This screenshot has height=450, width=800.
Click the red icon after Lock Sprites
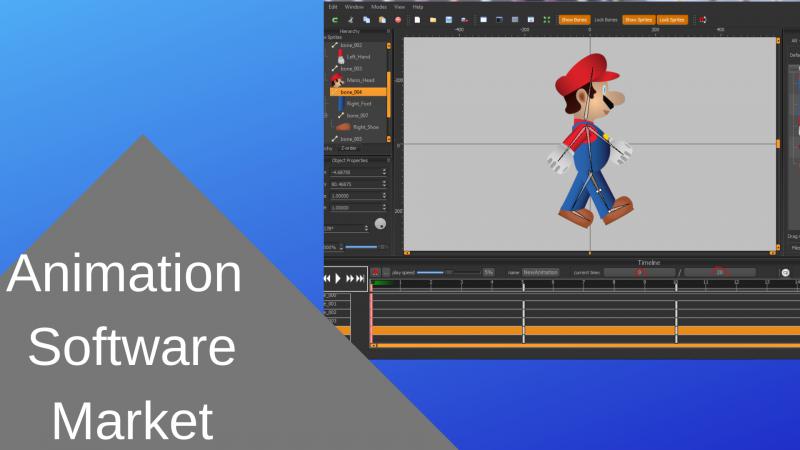coord(703,20)
